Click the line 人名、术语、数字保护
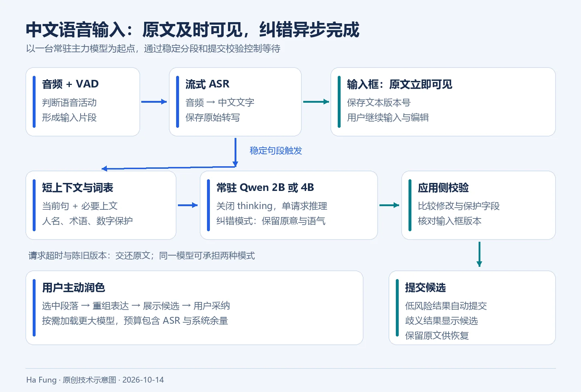This screenshot has height=392, width=581. [88, 221]
